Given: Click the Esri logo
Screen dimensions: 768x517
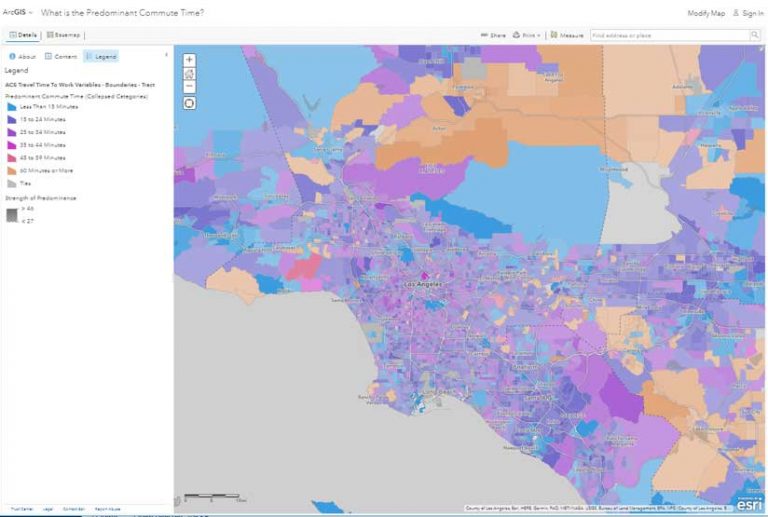Looking at the screenshot, I should pyautogui.click(x=750, y=503).
